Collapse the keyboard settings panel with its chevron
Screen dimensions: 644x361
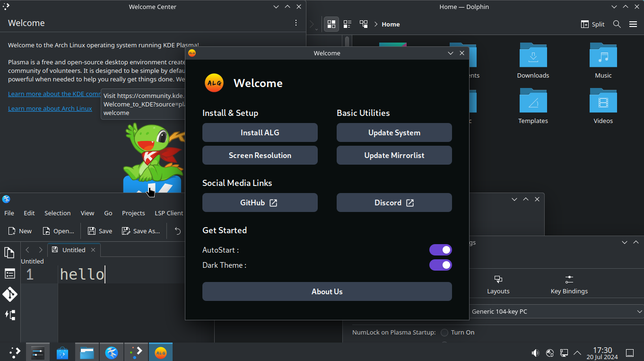click(x=624, y=242)
